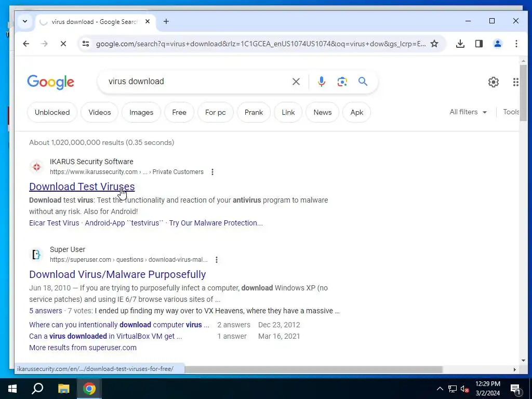Open Download Virus/Malware Purposefully result
The height and width of the screenshot is (399, 532).
117,274
